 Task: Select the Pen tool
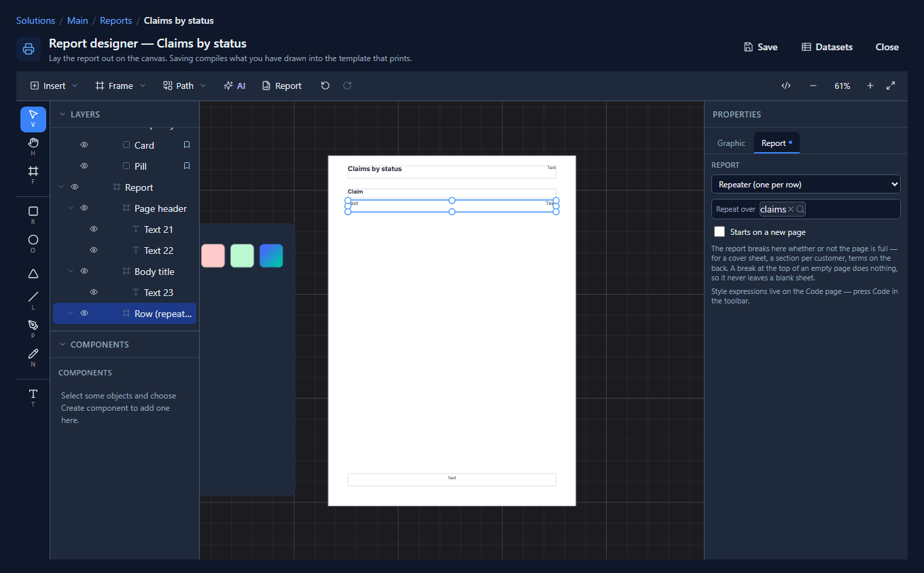pyautogui.click(x=33, y=329)
